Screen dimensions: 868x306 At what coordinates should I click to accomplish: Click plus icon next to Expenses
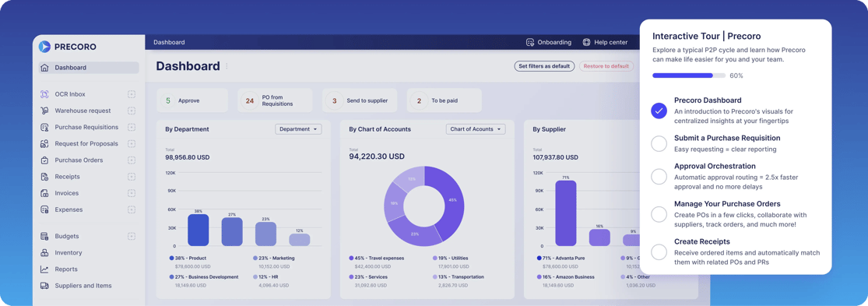pyautogui.click(x=132, y=209)
